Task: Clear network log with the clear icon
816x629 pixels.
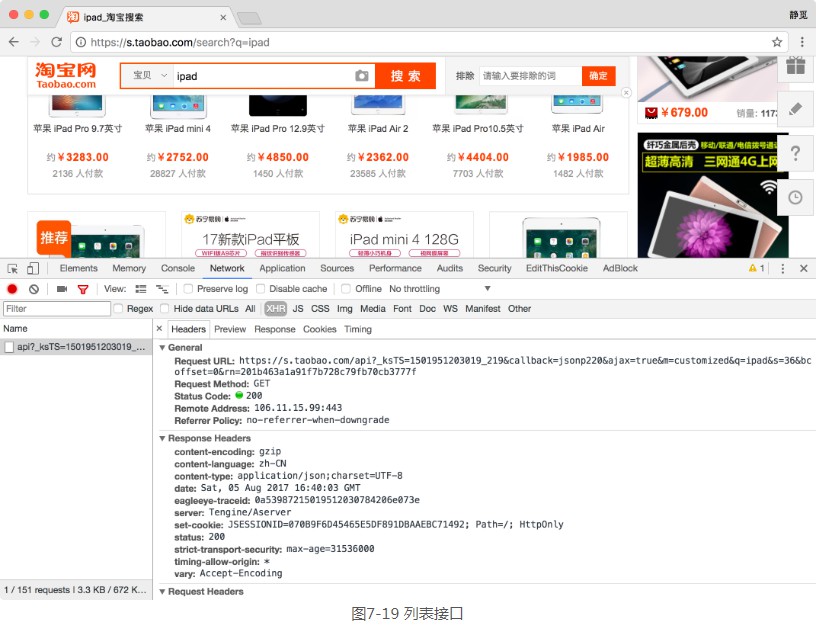Action: 34,289
